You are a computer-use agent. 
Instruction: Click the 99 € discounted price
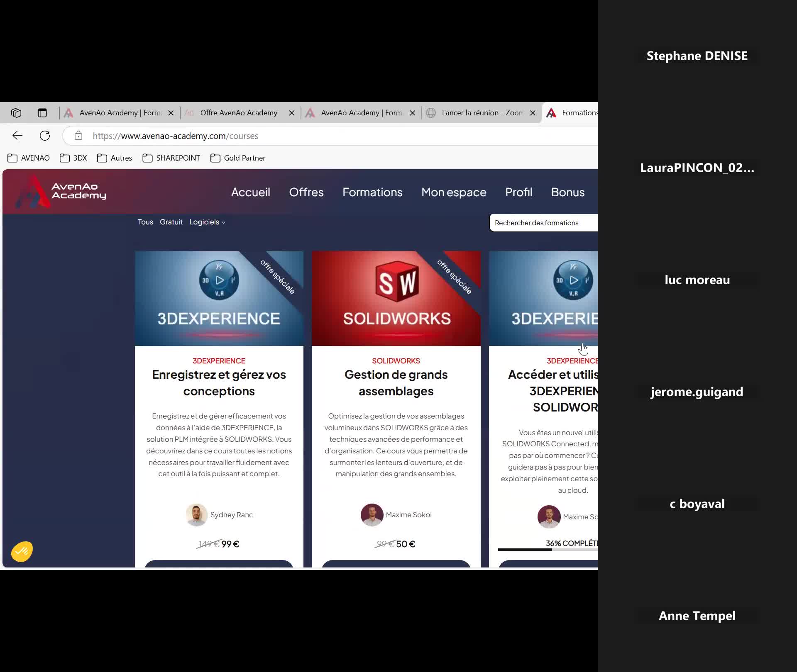coord(230,544)
